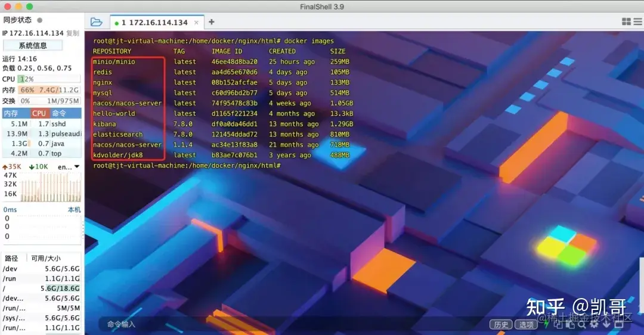Click the 交换 swap usage bar

49,101
